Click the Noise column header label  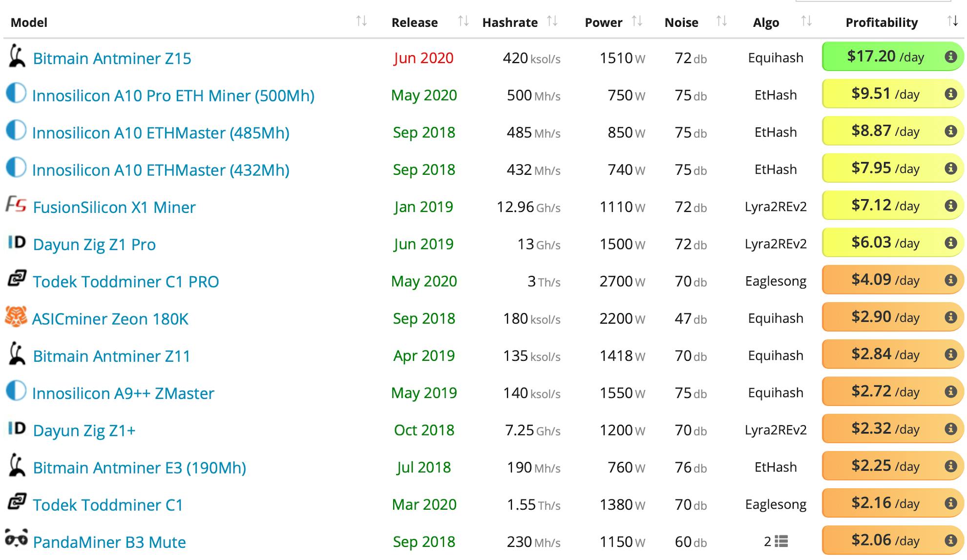(x=681, y=22)
